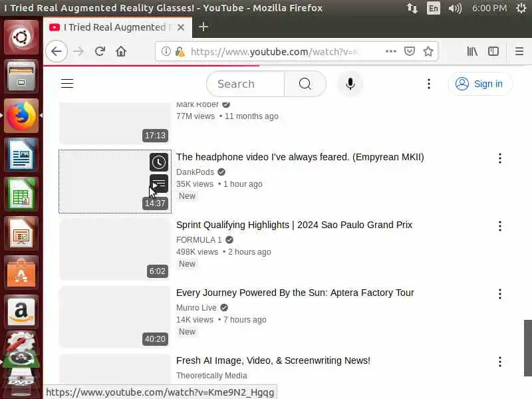Click into the YouTube Search field
The image size is (532, 399).
(245, 84)
